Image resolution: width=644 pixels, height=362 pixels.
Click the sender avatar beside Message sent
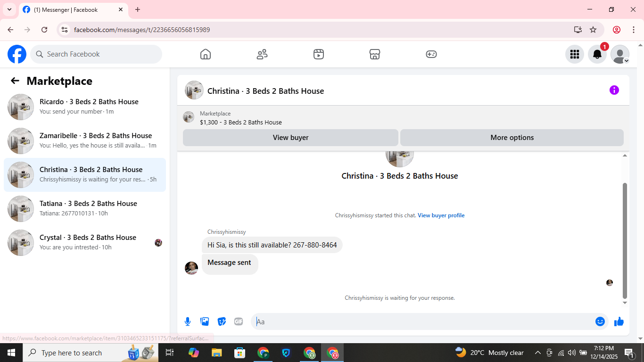pyautogui.click(x=191, y=268)
